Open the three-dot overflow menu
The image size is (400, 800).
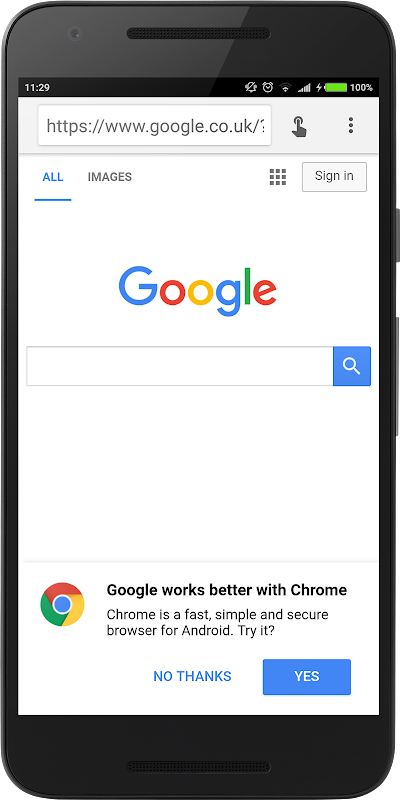coord(351,125)
